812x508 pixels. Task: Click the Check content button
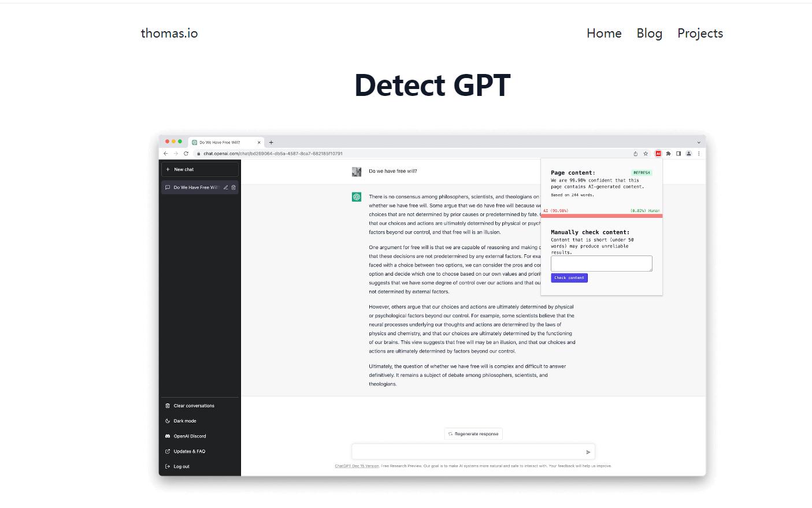click(569, 278)
